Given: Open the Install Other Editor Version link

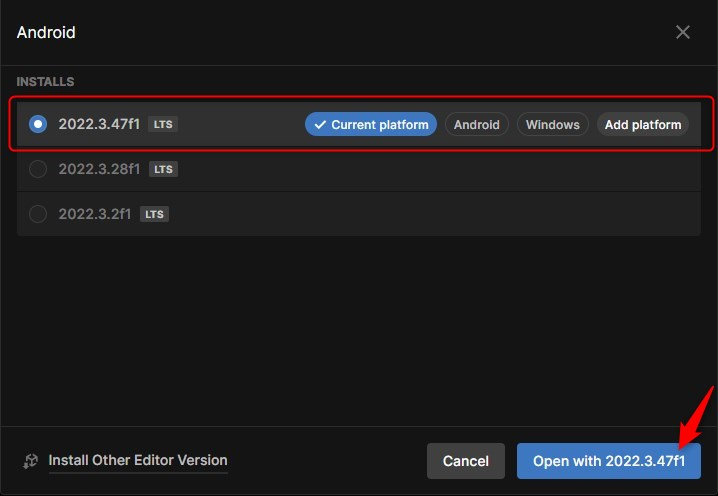Looking at the screenshot, I should [x=138, y=460].
